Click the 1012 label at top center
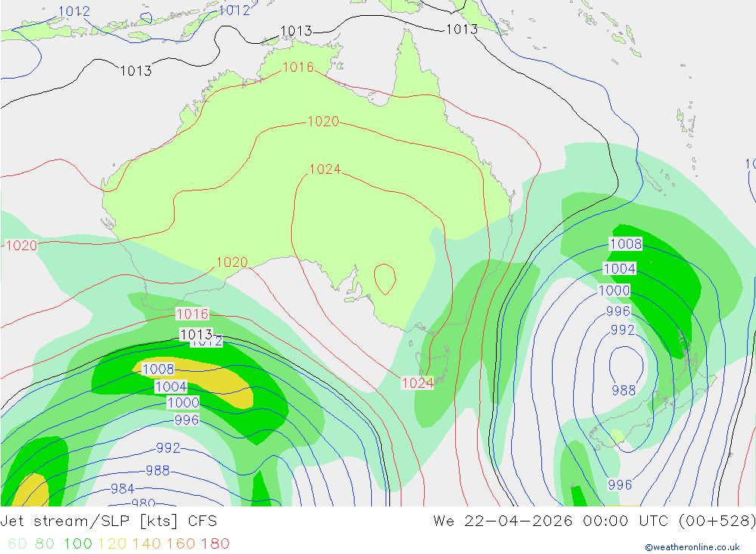 234,10
